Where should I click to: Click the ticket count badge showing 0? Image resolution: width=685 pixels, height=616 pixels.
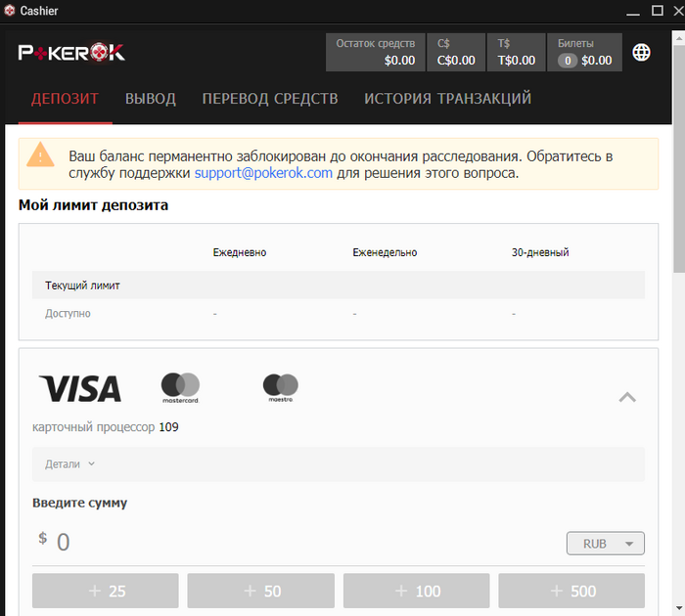(568, 61)
